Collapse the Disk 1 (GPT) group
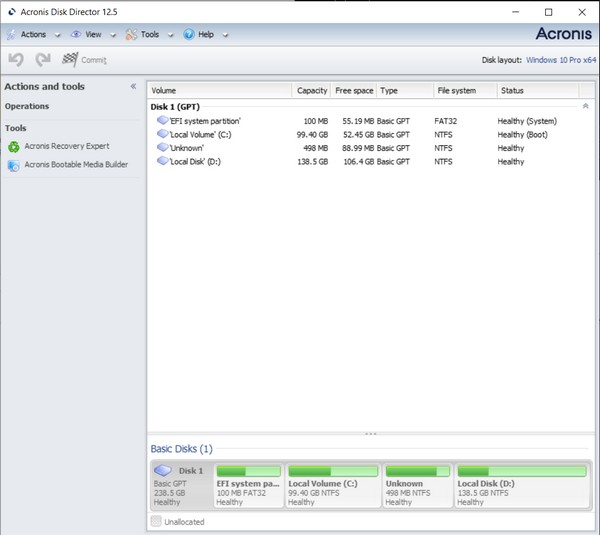The width and height of the screenshot is (600, 535). point(584,105)
